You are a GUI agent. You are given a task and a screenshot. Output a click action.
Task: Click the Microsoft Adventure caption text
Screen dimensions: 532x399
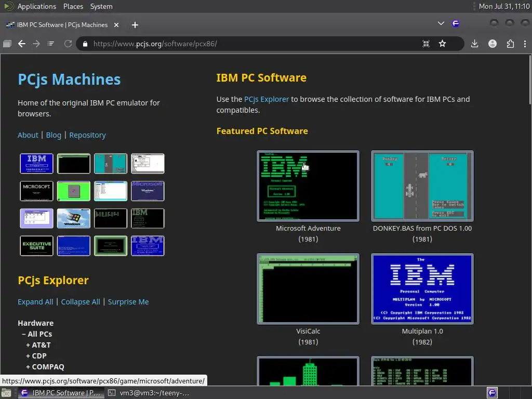pos(308,229)
